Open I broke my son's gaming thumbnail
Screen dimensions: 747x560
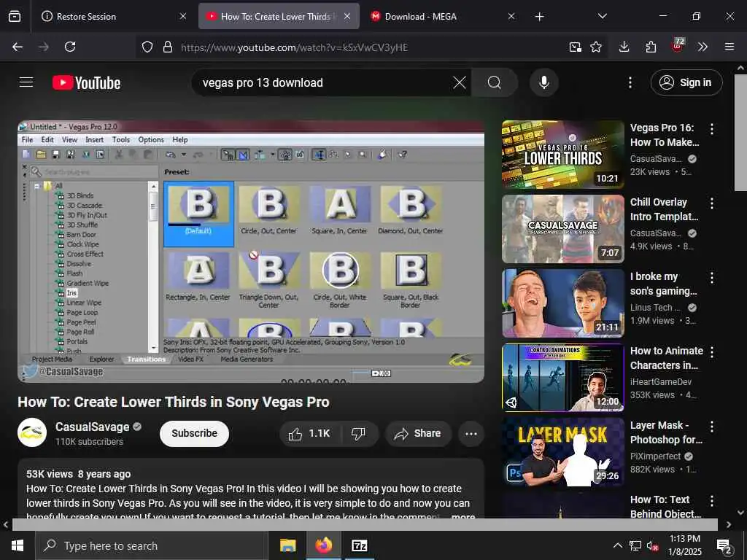tap(562, 303)
